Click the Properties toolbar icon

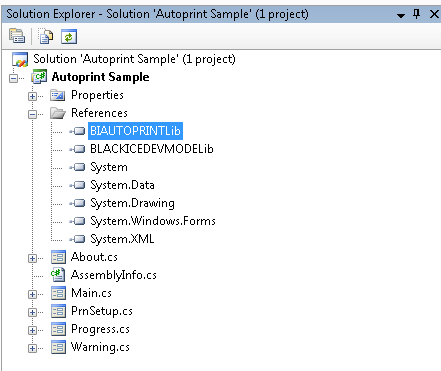pos(17,36)
